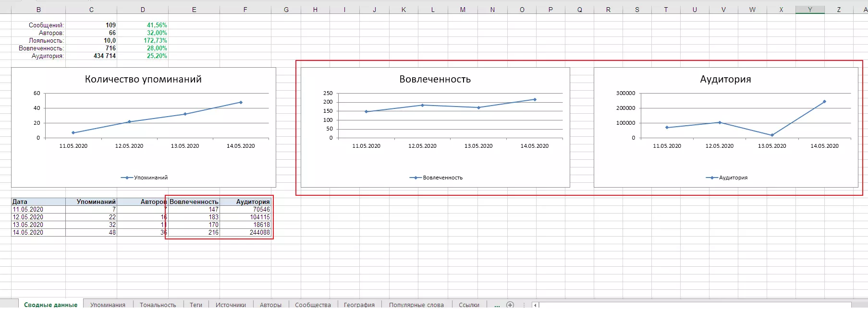Open the Ссылки sheet tab
Screen dimensions: 868x309
(469, 305)
